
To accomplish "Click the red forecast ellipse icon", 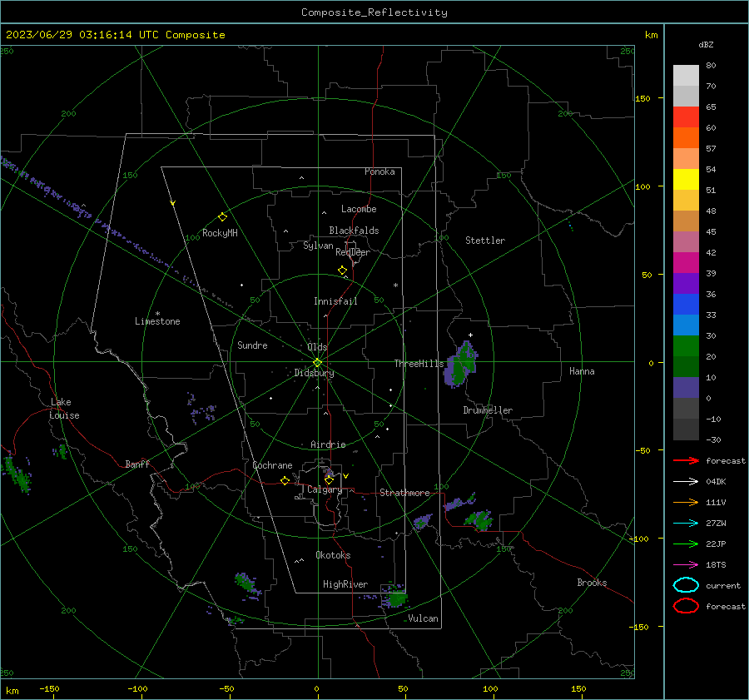I will point(686,606).
